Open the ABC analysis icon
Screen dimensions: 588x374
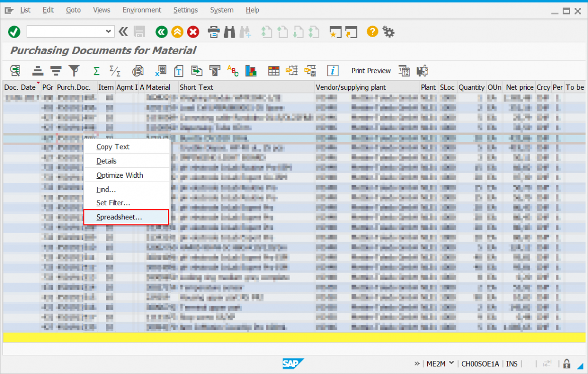[x=233, y=71]
